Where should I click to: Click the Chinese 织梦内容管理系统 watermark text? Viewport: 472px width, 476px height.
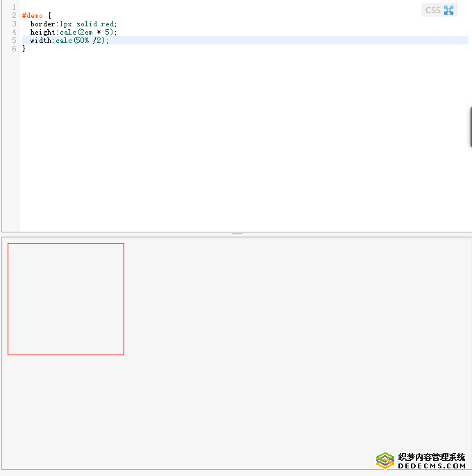[432, 457]
